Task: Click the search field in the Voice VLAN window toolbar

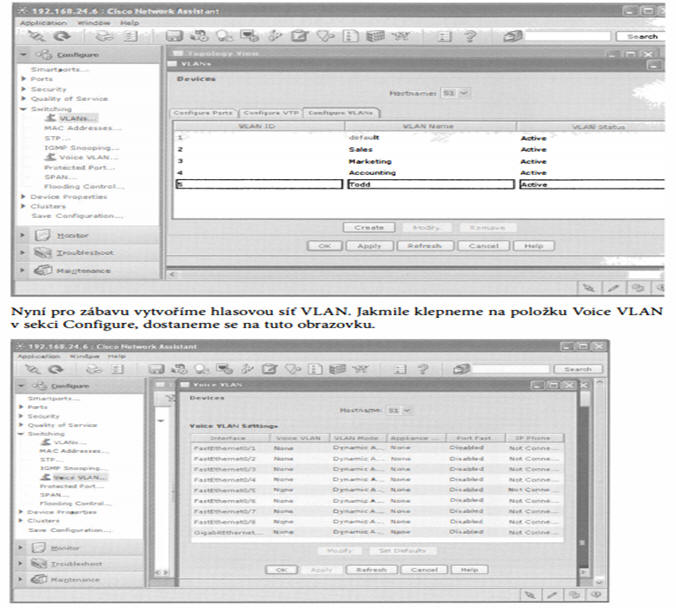Action: point(511,369)
